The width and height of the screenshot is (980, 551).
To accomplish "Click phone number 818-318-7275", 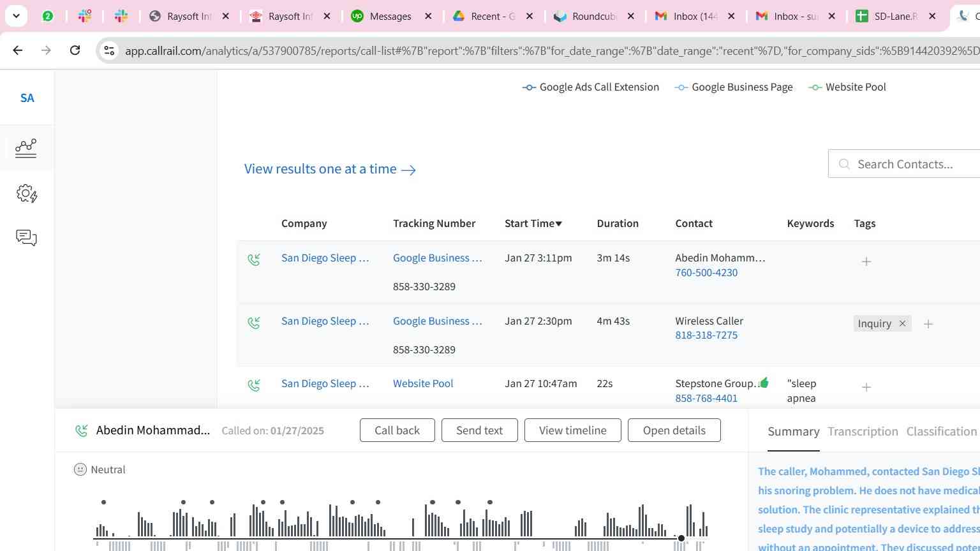I will pyautogui.click(x=706, y=335).
